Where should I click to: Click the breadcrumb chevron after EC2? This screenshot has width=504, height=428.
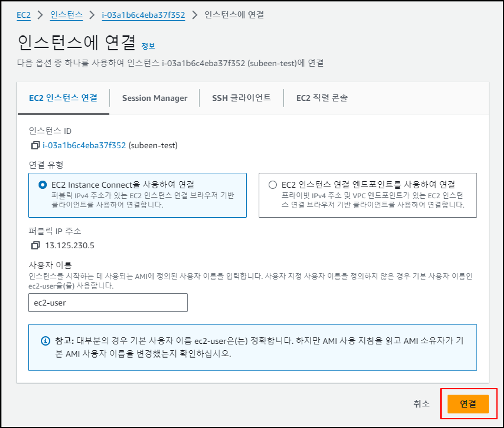(40, 15)
